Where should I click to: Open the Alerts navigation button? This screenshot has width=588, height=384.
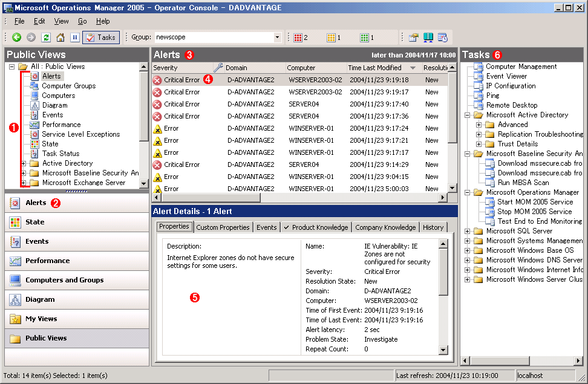pyautogui.click(x=77, y=203)
